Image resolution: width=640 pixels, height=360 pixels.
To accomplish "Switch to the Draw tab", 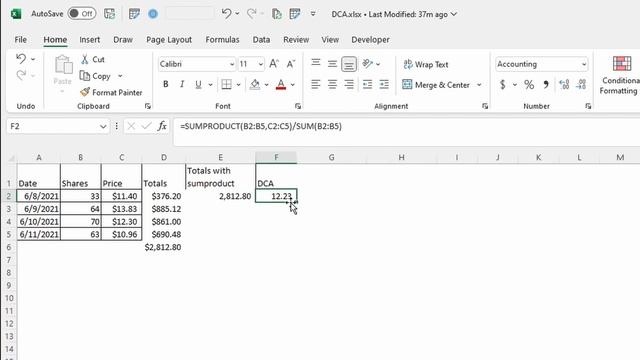I will click(123, 40).
